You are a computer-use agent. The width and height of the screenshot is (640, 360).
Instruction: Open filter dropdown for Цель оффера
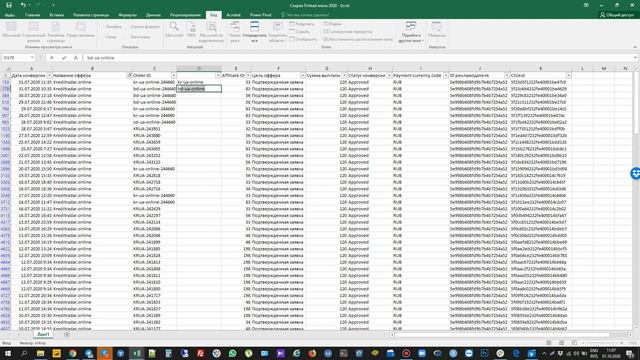coord(302,76)
